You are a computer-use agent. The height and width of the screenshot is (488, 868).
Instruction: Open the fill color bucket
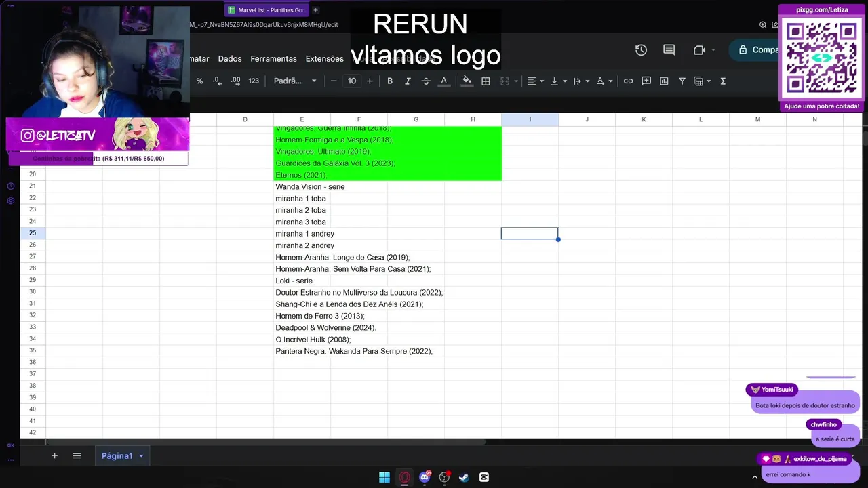[x=467, y=81]
